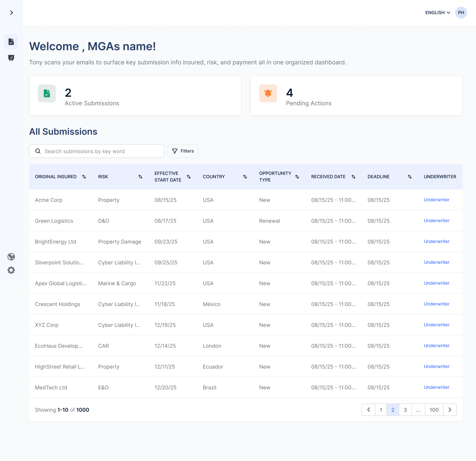Open the PH profile avatar menu
This screenshot has width=476, height=461.
coord(461,12)
